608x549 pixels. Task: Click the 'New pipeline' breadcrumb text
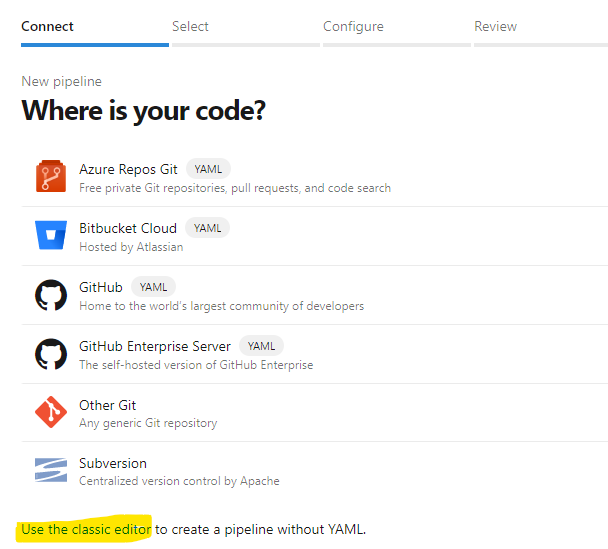coord(62,81)
